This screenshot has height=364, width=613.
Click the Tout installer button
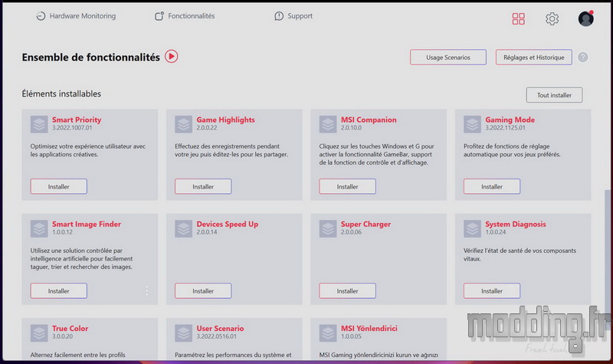(x=554, y=95)
